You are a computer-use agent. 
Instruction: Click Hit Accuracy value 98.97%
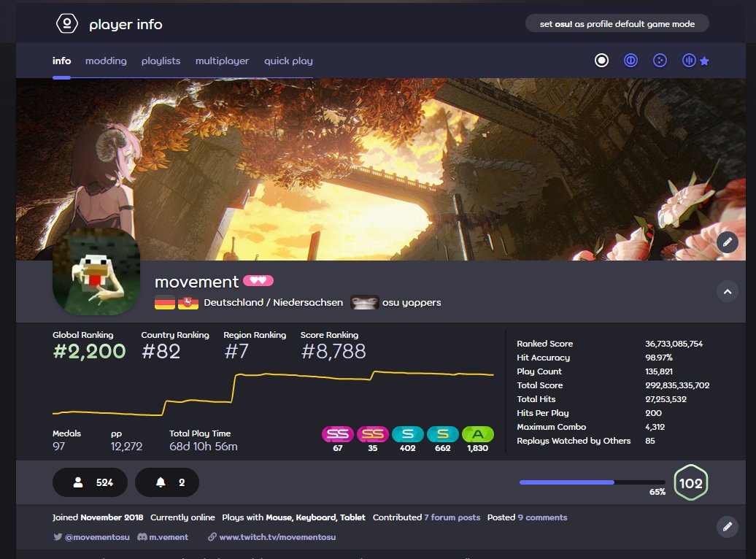click(x=659, y=358)
